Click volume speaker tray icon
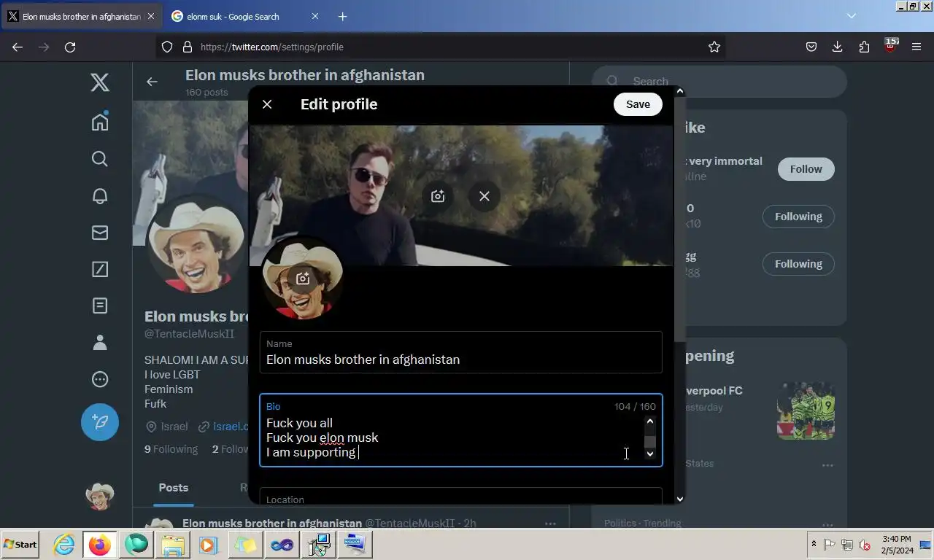The image size is (934, 560). (x=865, y=545)
